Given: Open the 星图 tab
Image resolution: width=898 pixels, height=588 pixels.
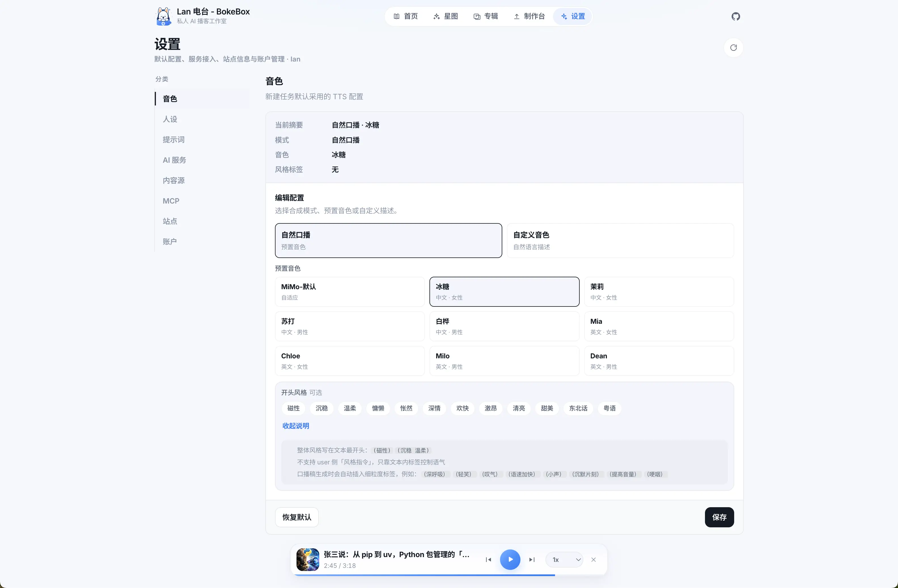Looking at the screenshot, I should click(446, 16).
